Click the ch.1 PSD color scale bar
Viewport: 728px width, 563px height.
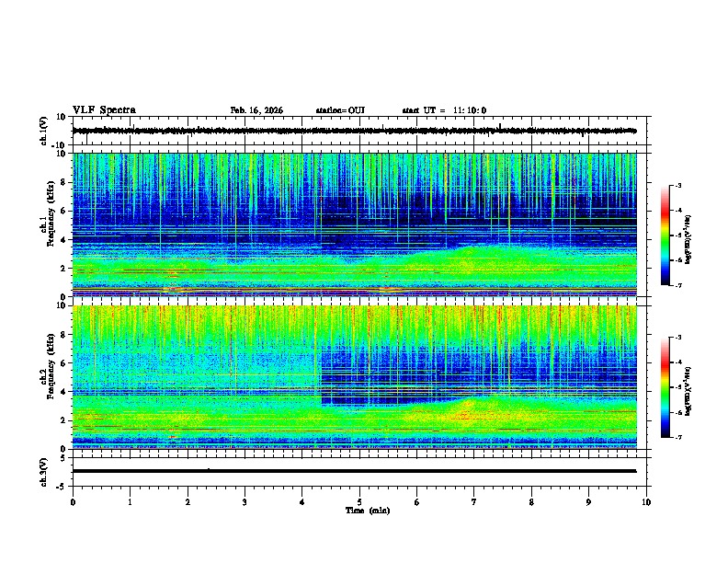[x=665, y=236]
